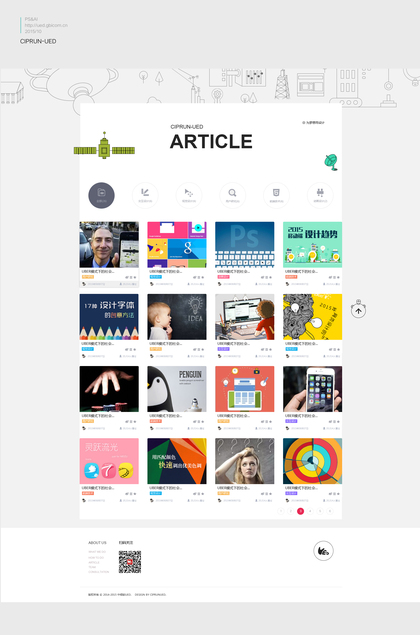The height and width of the screenshot is (635, 420).
Task: Open the baby with IDEA chalkboard article
Action: point(177,317)
